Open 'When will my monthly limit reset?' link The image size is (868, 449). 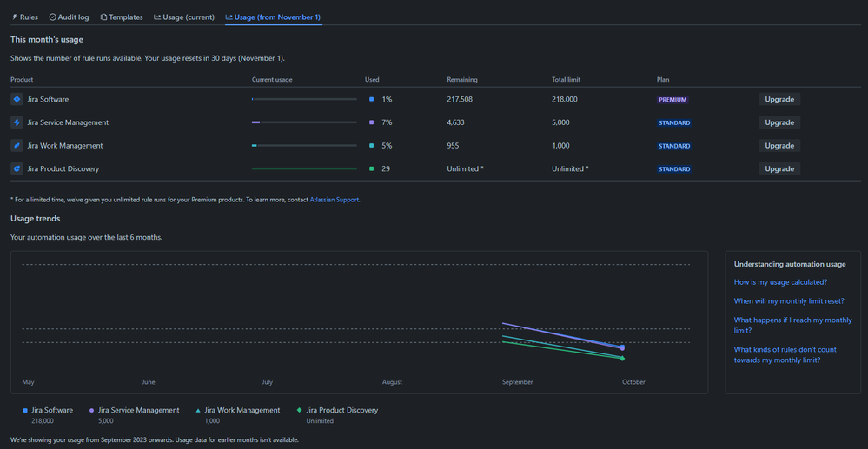(789, 301)
